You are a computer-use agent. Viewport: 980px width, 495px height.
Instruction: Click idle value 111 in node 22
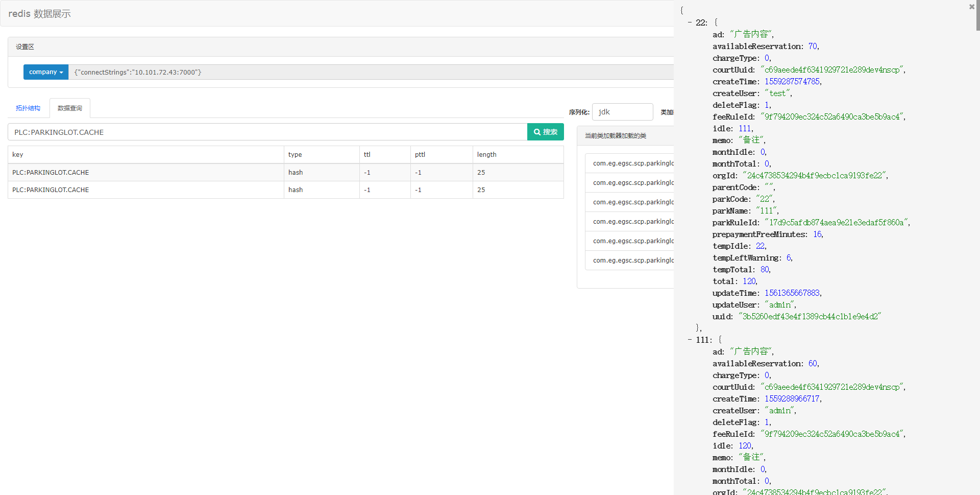coord(745,129)
